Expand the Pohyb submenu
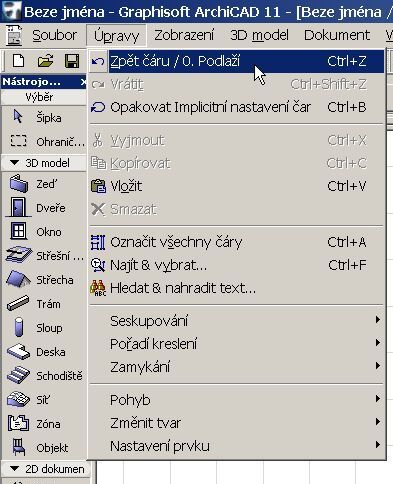The width and height of the screenshot is (393, 484). [237, 400]
